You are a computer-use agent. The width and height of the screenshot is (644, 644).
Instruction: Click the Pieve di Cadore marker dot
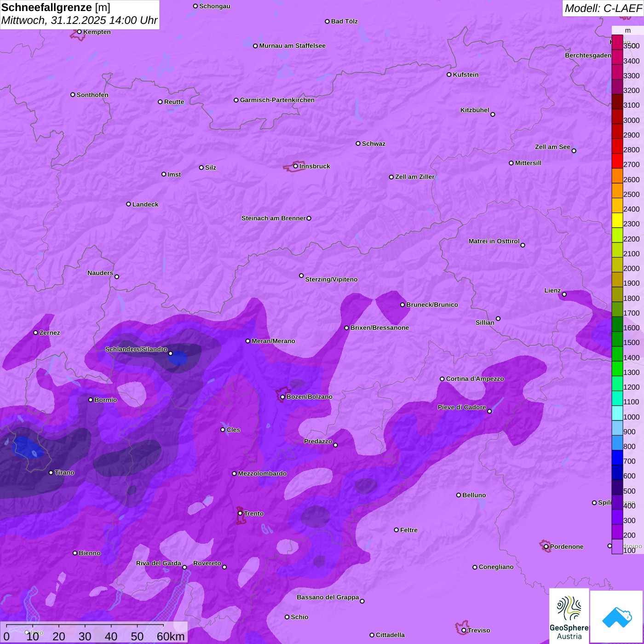pyautogui.click(x=489, y=411)
